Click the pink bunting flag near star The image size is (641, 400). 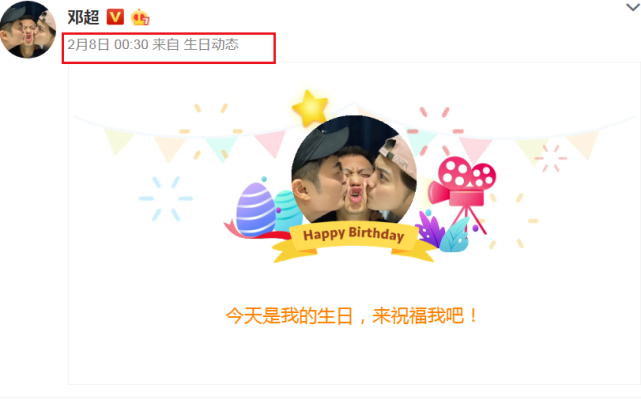[x=270, y=143]
